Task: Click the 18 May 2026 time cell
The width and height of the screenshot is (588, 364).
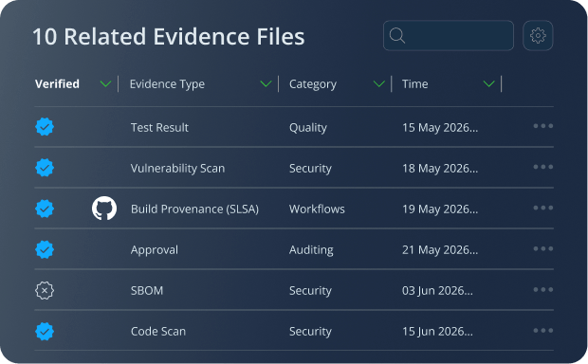Action: [440, 169]
